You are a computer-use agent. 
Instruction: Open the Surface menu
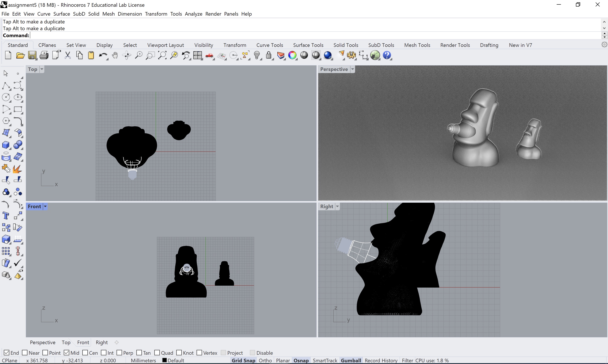(62, 14)
